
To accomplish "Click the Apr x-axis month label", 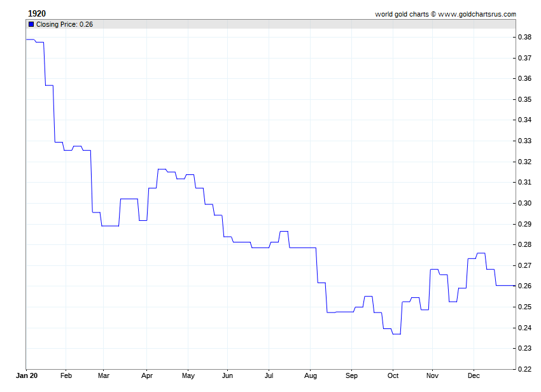I will (146, 375).
